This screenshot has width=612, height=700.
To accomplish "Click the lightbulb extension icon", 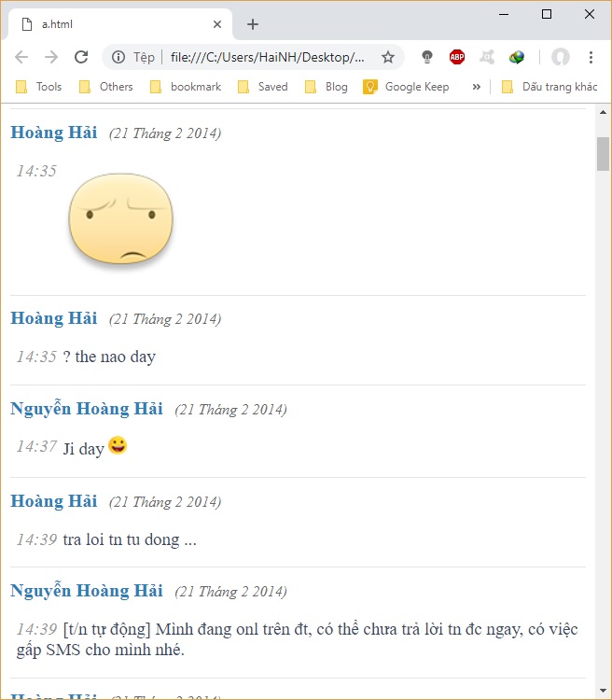I will [427, 57].
